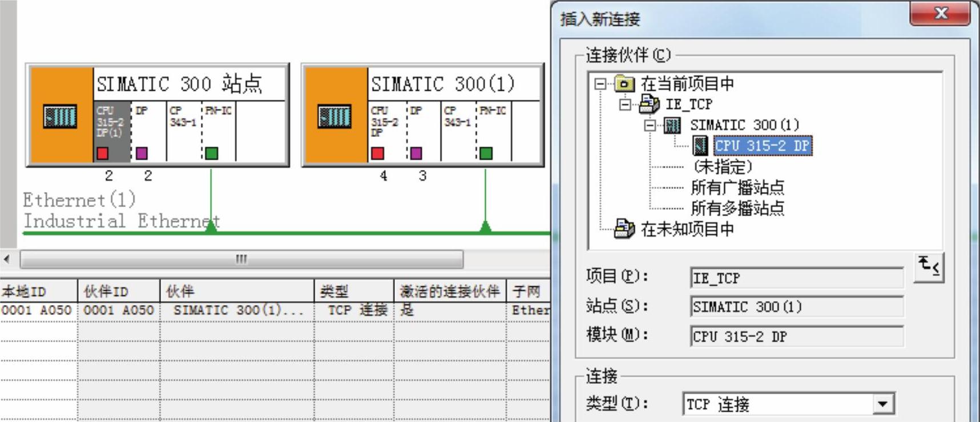
Task: Click the folder icon beside 在当前项目中
Action: tap(624, 84)
